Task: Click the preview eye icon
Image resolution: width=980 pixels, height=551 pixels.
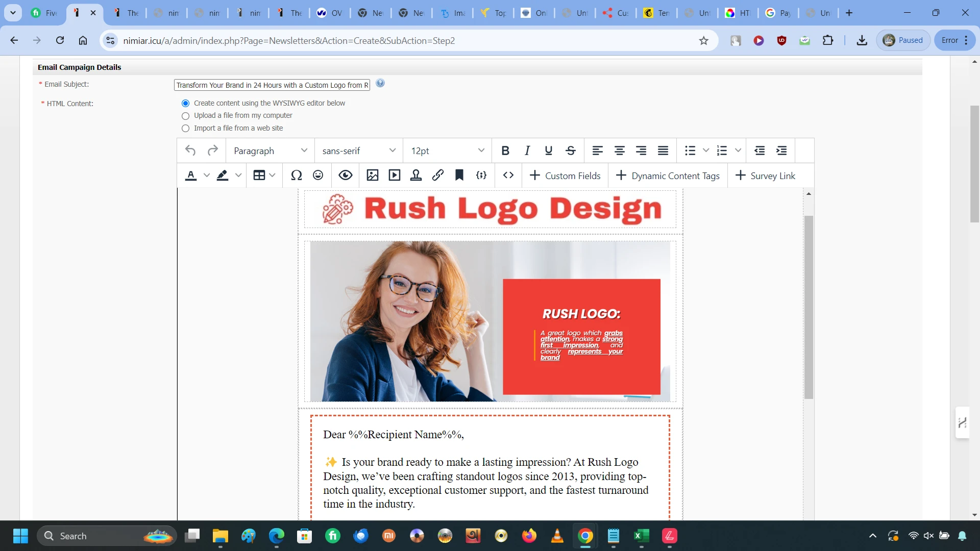Action: tap(346, 176)
